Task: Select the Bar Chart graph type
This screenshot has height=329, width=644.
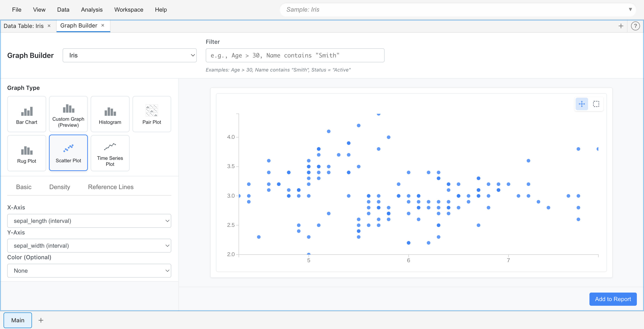Action: point(27,114)
